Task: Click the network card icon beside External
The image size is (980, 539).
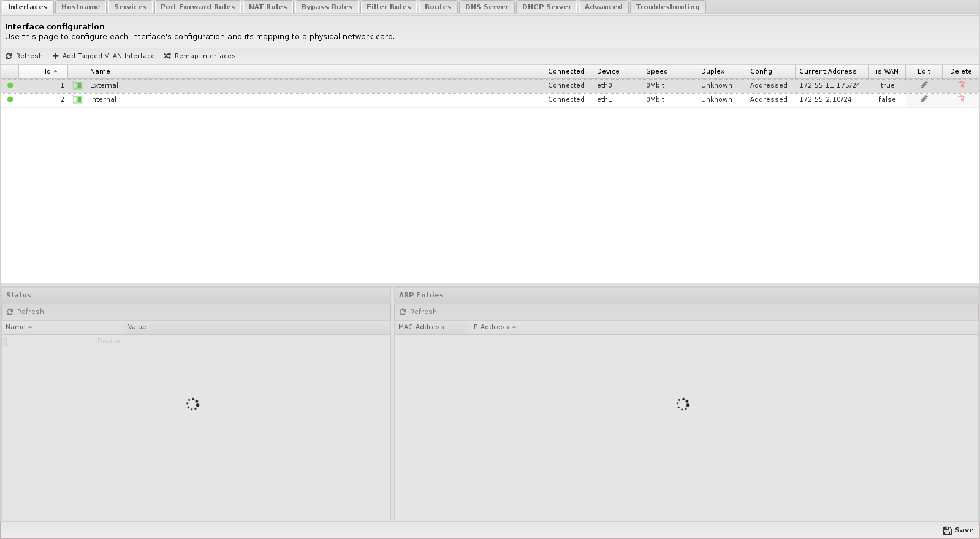Action: 77,85
